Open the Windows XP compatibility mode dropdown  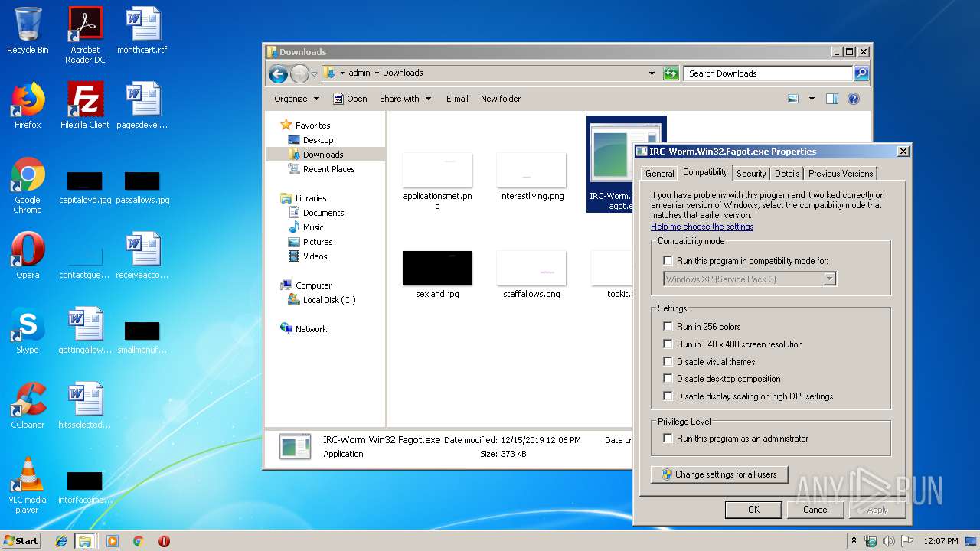829,279
